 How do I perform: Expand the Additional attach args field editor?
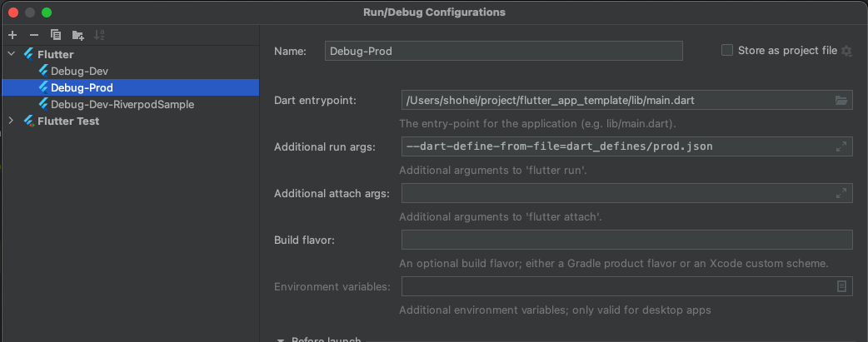point(841,193)
